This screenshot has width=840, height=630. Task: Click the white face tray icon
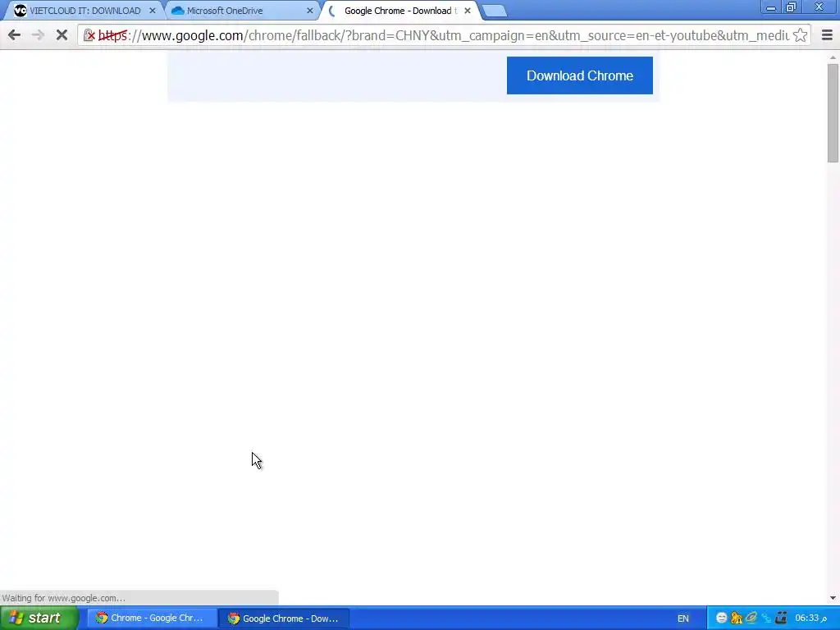coord(721,619)
